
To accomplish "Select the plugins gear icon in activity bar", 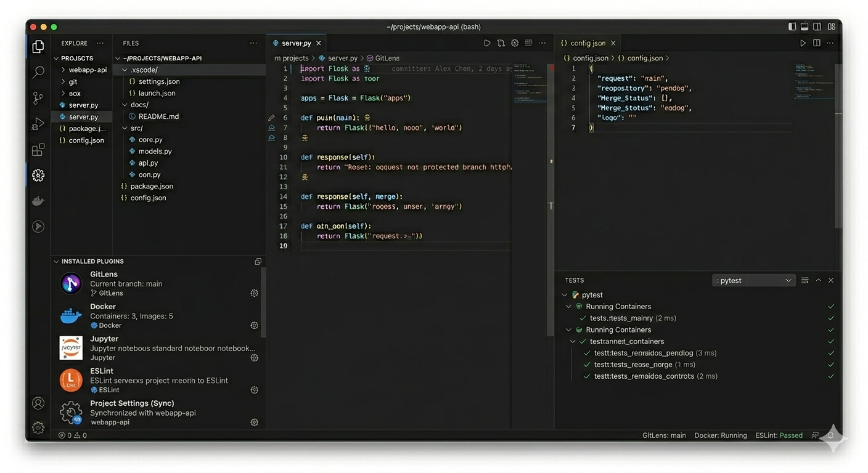I will [x=38, y=176].
